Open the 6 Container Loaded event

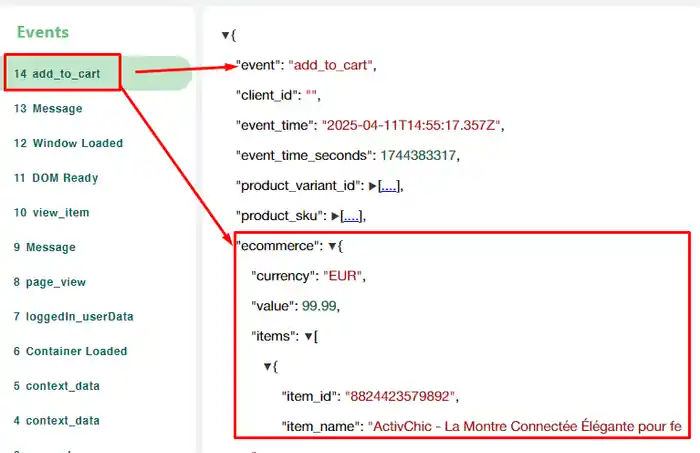[71, 351]
